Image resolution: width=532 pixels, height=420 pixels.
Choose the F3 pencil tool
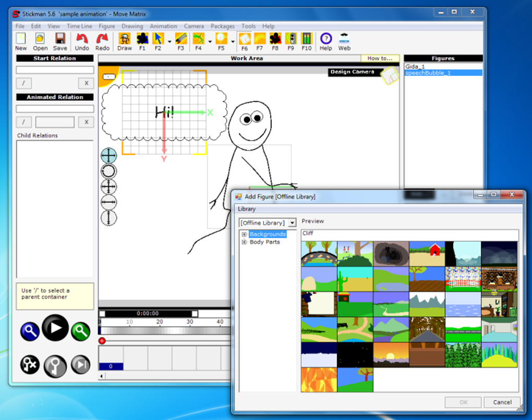point(181,42)
